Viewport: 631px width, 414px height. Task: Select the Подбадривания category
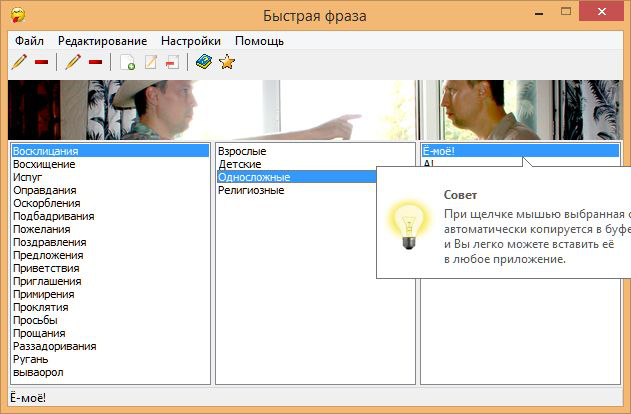(111, 216)
